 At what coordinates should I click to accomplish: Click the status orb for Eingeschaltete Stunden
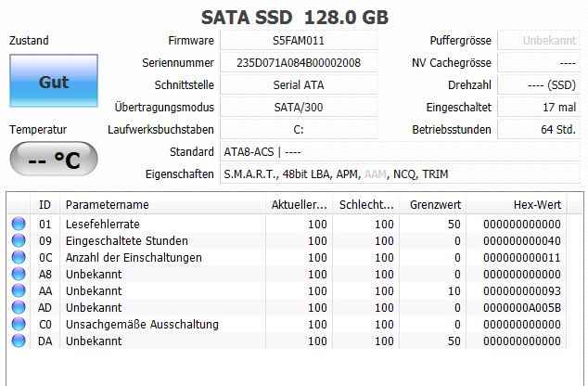(19, 240)
